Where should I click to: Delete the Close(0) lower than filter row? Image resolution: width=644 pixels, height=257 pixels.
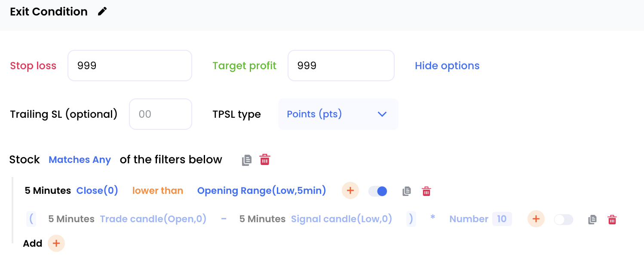[x=426, y=191]
